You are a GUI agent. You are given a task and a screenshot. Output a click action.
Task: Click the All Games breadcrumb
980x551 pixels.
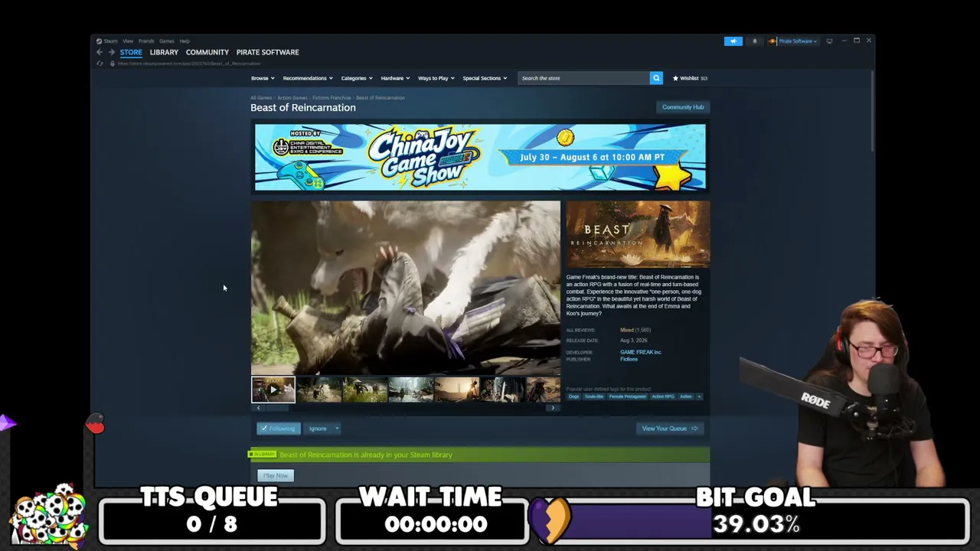261,98
